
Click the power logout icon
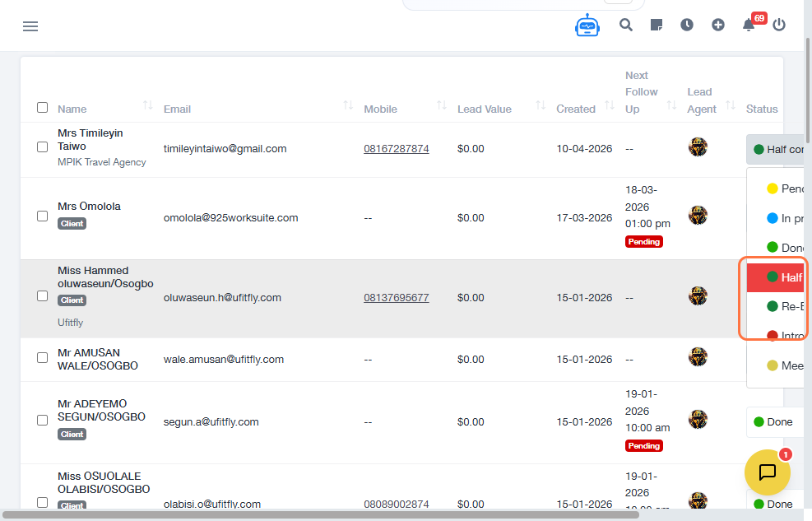pos(779,25)
